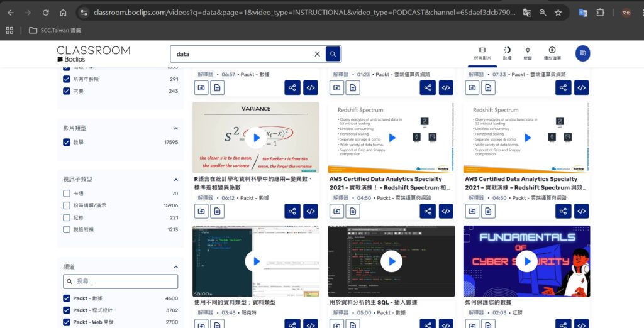Viewport: 644px width, 328px height.
Task: Share the Variance R language video
Action: click(292, 211)
